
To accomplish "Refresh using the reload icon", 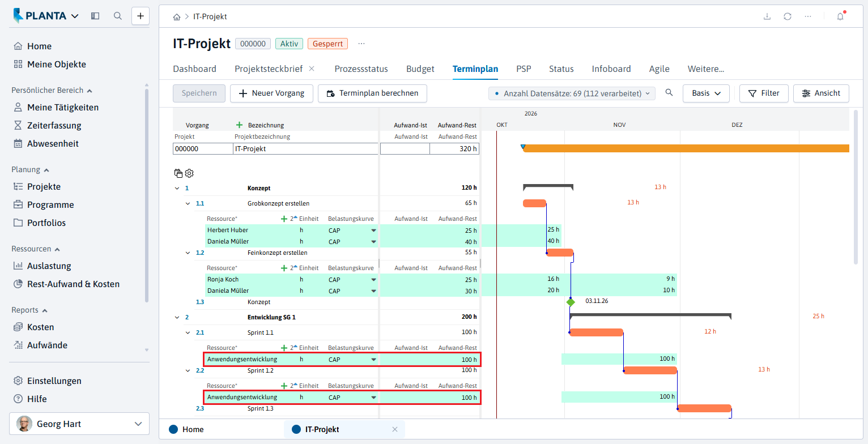I will (788, 16).
